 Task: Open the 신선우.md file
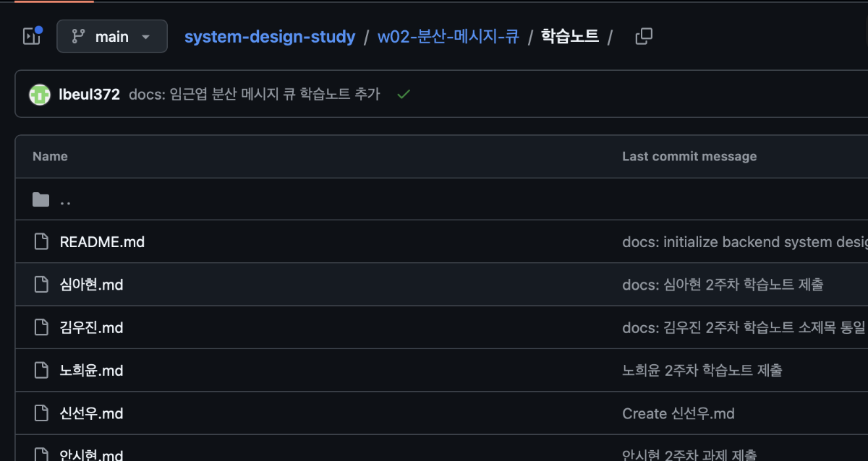click(91, 413)
